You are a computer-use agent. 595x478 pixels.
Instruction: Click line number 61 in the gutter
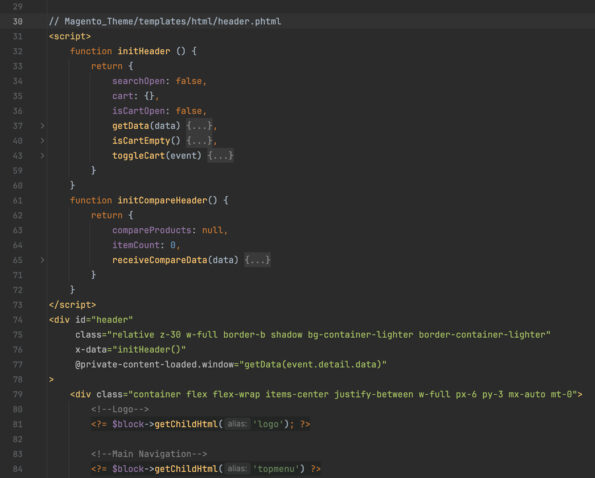17,200
